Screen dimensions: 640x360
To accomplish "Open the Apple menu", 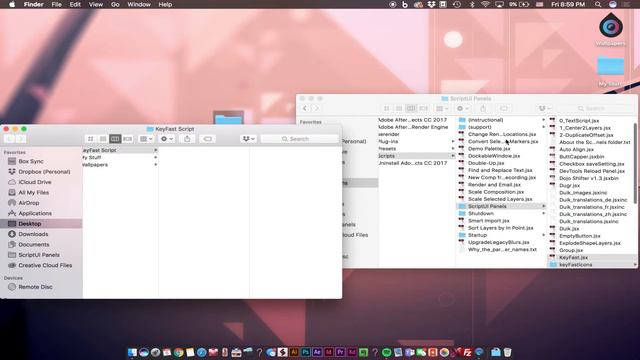I will point(12,4).
